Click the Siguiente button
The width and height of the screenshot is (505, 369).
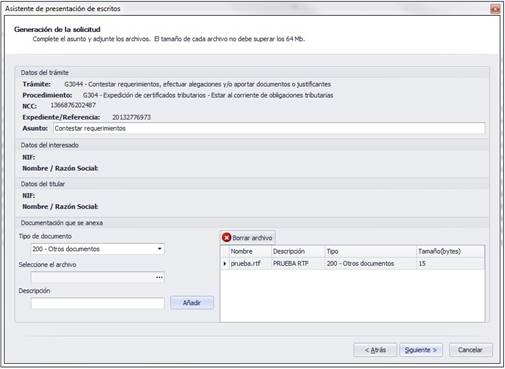click(x=421, y=350)
